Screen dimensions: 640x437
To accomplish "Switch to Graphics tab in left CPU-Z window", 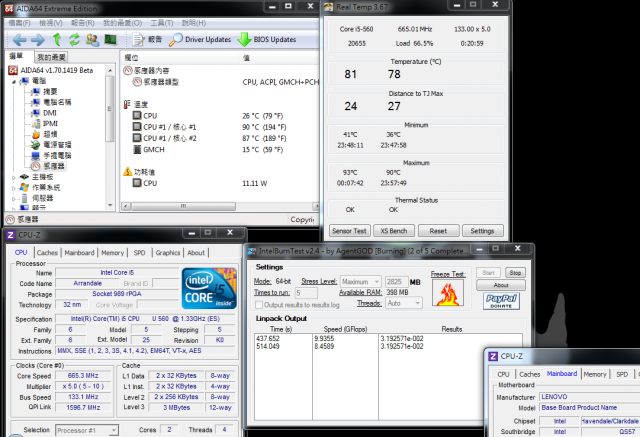I will (x=167, y=253).
